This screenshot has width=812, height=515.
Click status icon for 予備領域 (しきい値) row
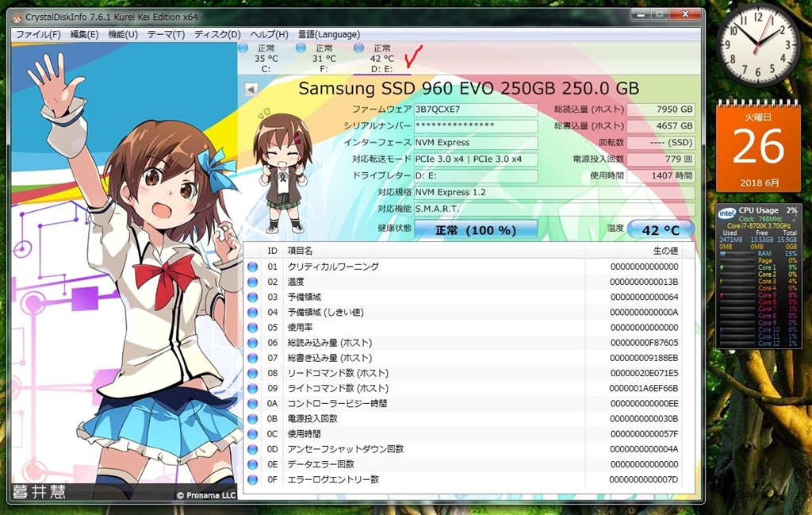point(253,313)
